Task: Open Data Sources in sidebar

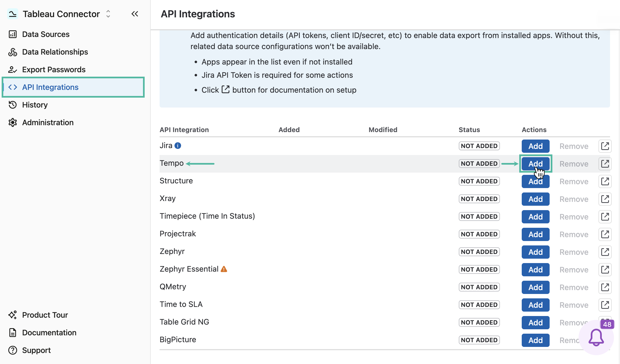Action: 46,34
